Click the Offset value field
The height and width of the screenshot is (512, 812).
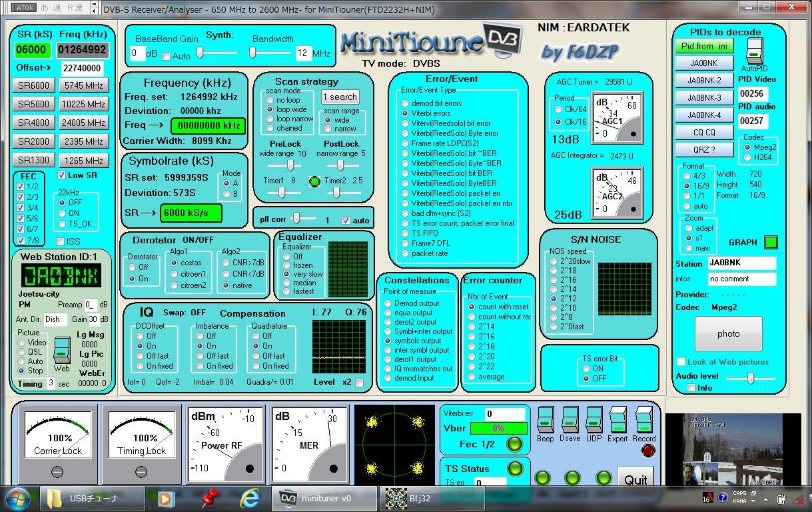[82, 68]
